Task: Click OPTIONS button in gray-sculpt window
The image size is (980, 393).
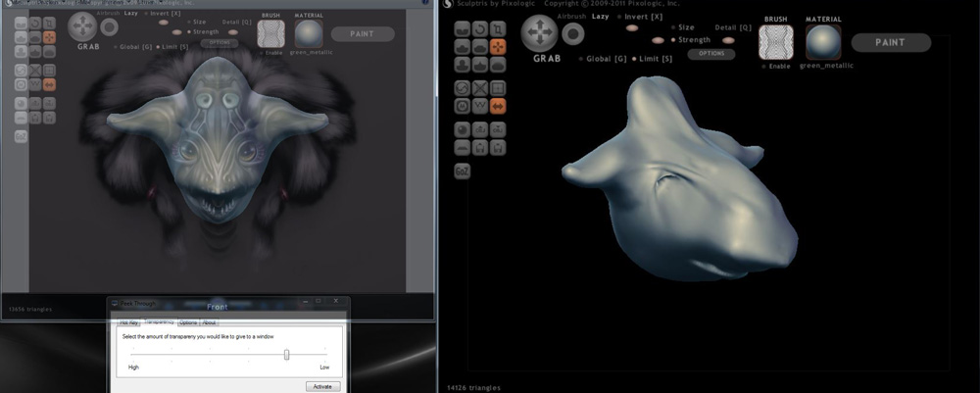Action: click(711, 54)
